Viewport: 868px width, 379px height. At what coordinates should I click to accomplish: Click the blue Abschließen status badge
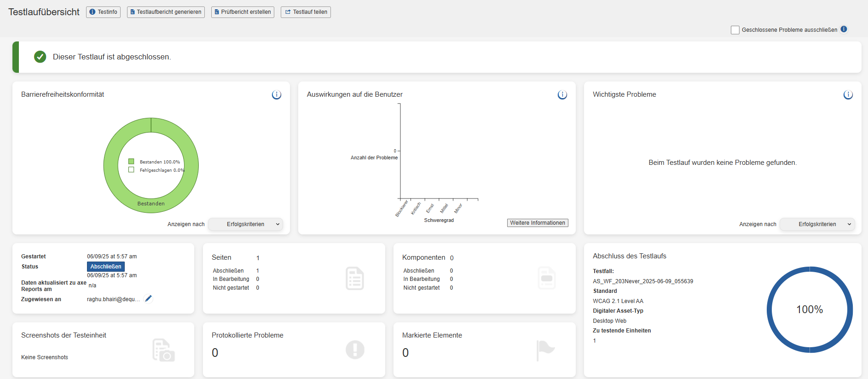point(106,267)
